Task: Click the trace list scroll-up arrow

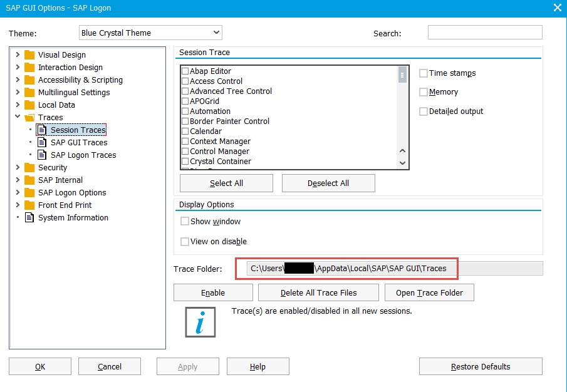Action: click(402, 151)
